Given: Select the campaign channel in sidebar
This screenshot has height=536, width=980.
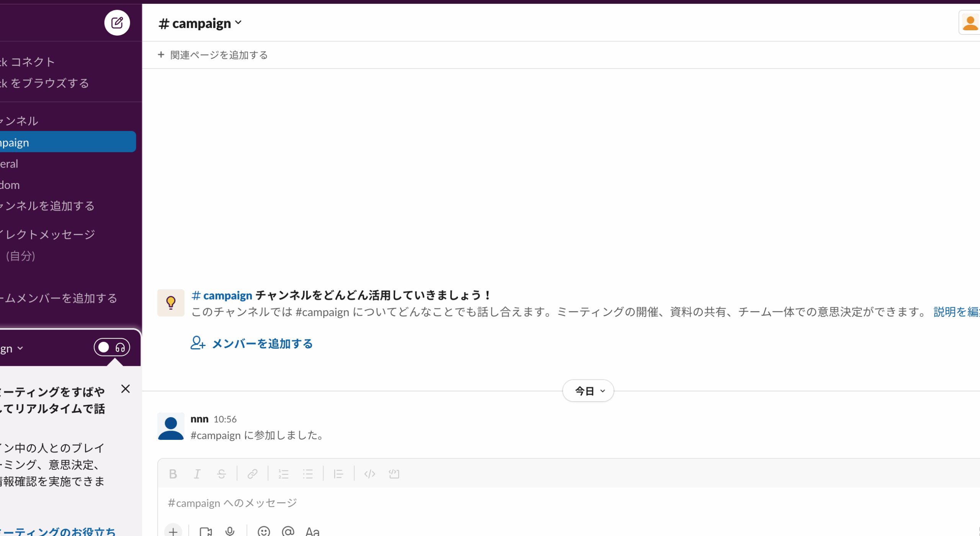Looking at the screenshot, I should 65,142.
